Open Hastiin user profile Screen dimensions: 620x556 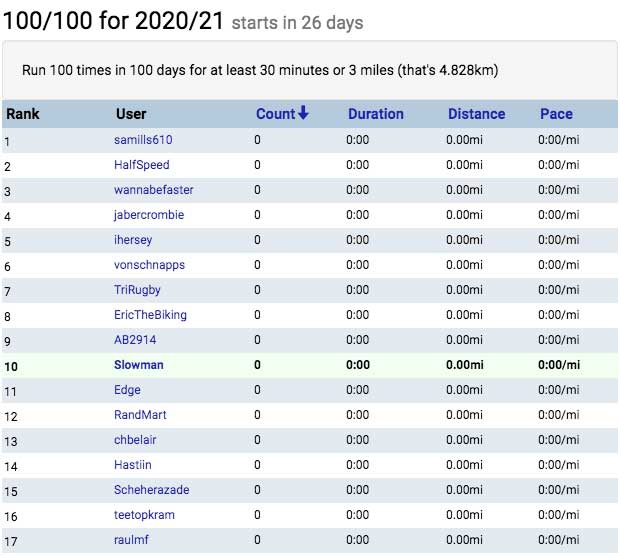(134, 465)
